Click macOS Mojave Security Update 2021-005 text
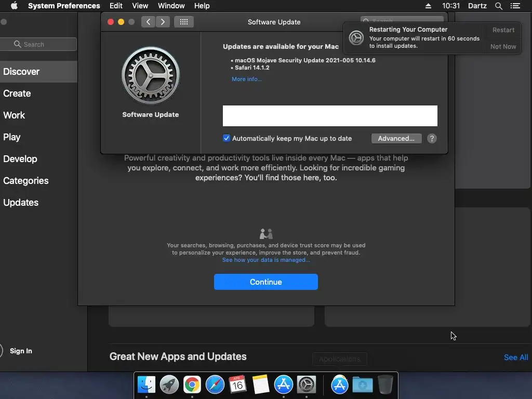 click(305, 60)
